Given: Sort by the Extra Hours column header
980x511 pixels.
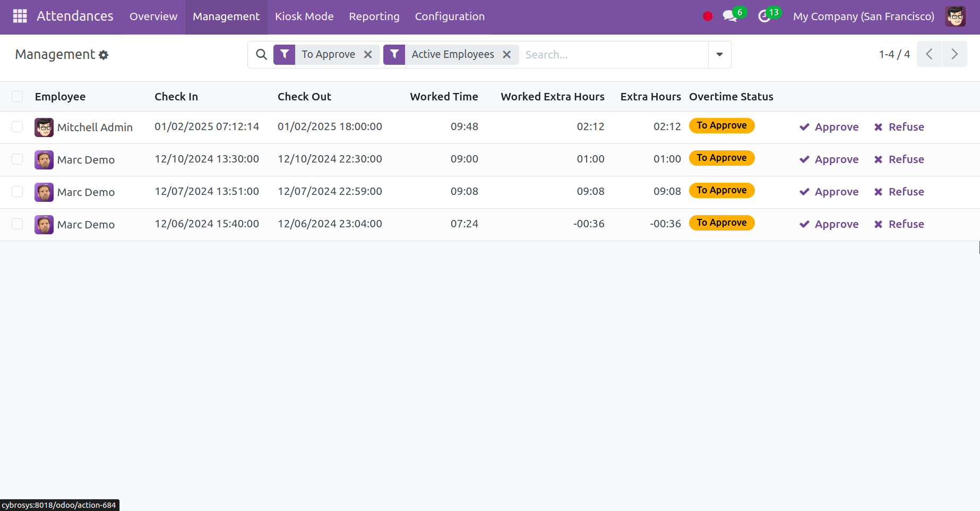Looking at the screenshot, I should point(650,97).
